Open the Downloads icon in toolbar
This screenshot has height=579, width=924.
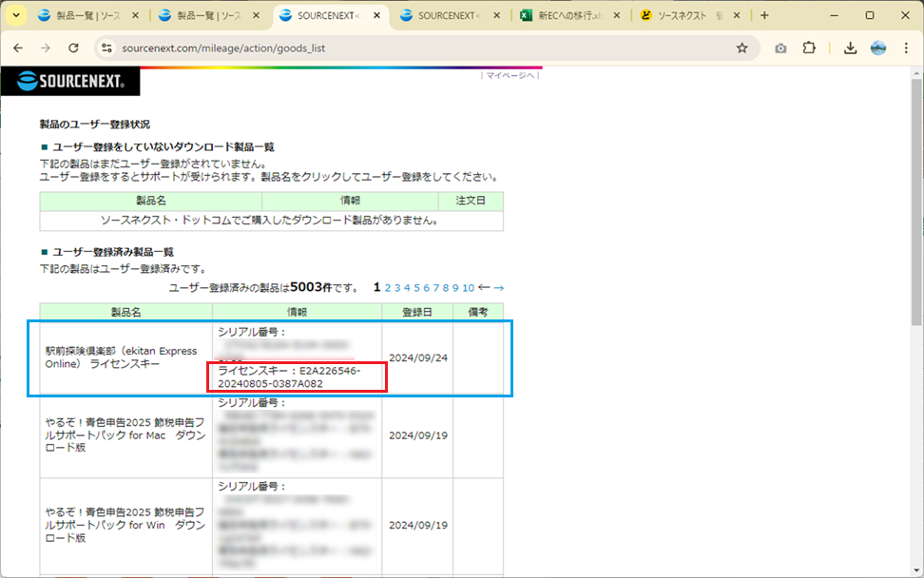click(x=851, y=48)
